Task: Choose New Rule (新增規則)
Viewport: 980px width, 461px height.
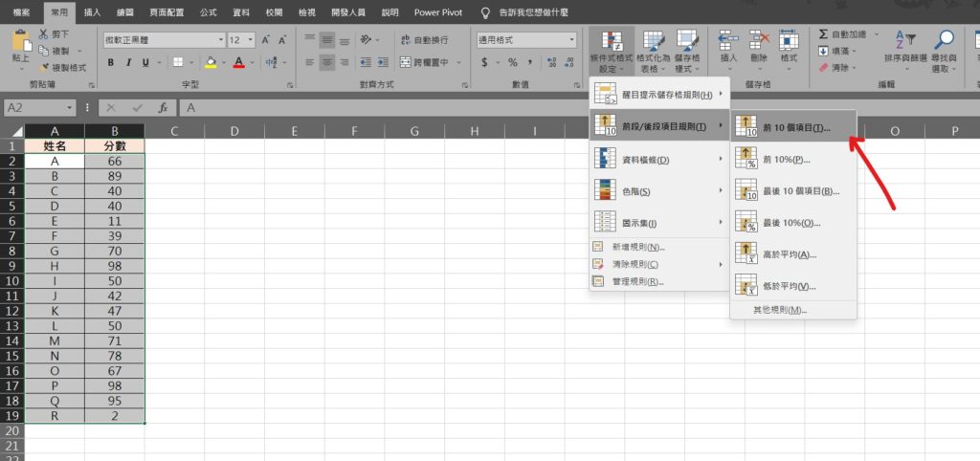Action: point(659,247)
